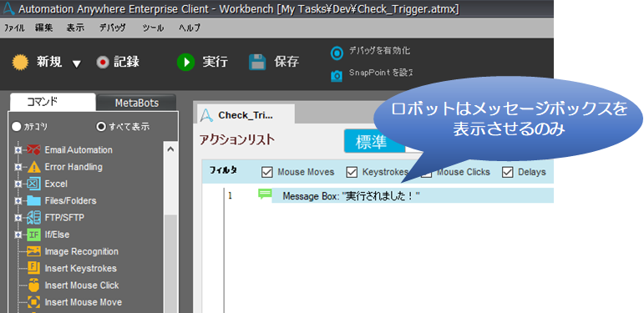
Task: Select the Insert Mouse Click icon
Action: 33,285
